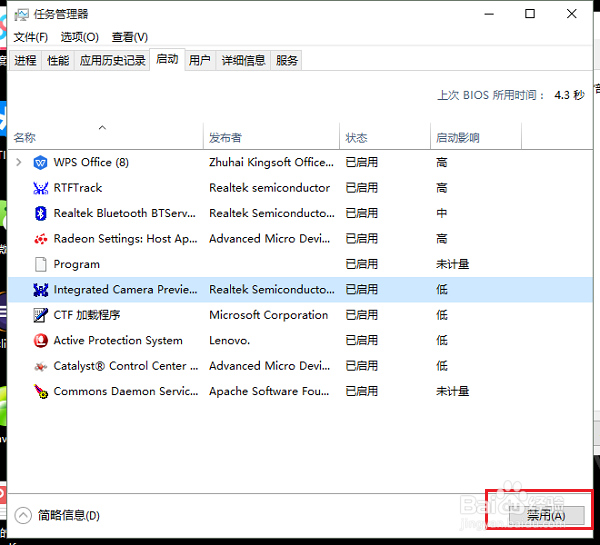Click 已启用 status in Lenovo row
This screenshot has width=600, height=545.
click(x=362, y=340)
